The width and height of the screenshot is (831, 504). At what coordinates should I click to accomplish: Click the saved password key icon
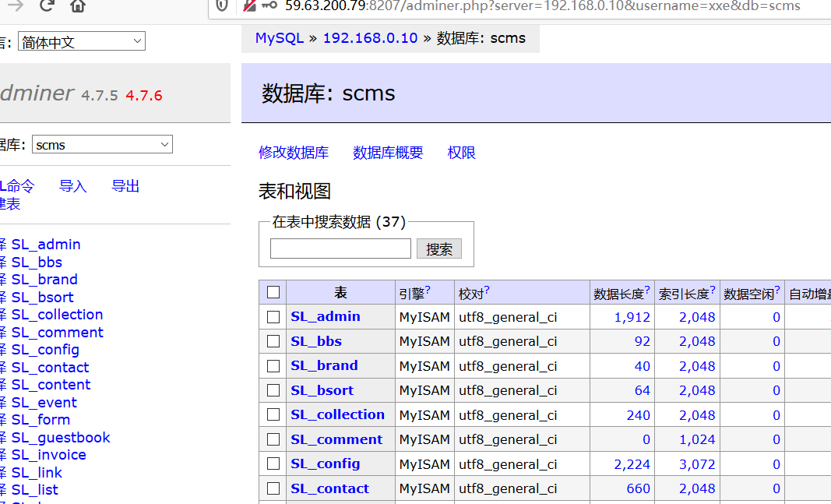pyautogui.click(x=269, y=5)
